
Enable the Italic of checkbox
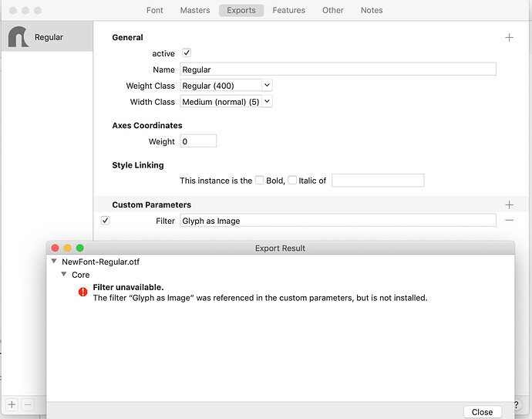coord(292,181)
